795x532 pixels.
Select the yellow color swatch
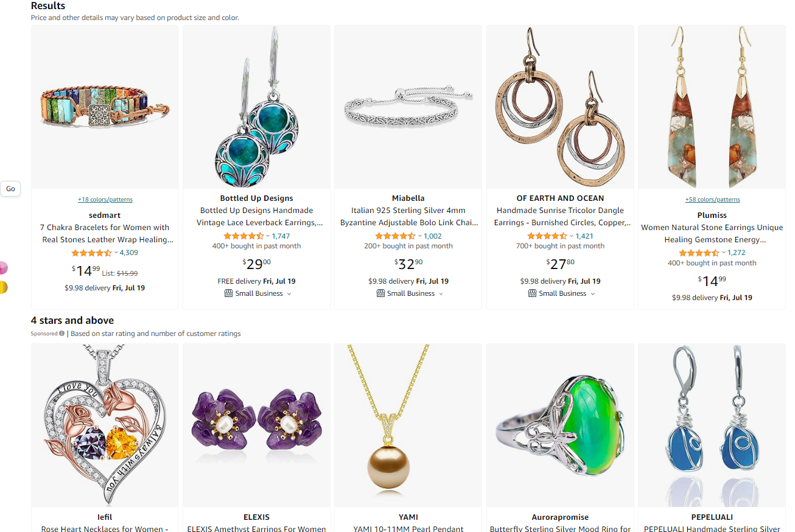tap(3, 287)
